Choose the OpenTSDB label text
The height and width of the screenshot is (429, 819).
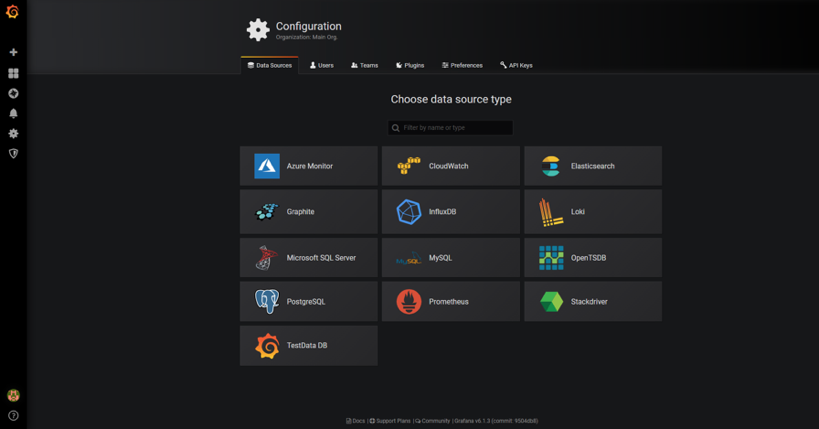pyautogui.click(x=589, y=258)
